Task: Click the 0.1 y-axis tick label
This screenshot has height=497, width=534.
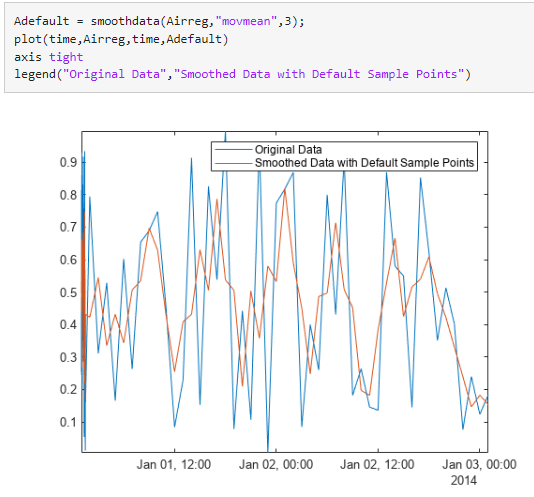Action: pos(68,422)
